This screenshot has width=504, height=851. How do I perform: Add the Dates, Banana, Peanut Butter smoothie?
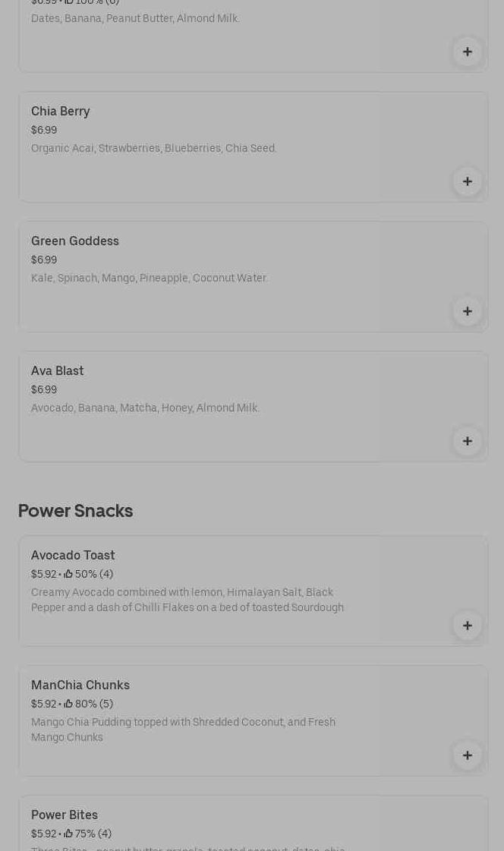pos(467,52)
